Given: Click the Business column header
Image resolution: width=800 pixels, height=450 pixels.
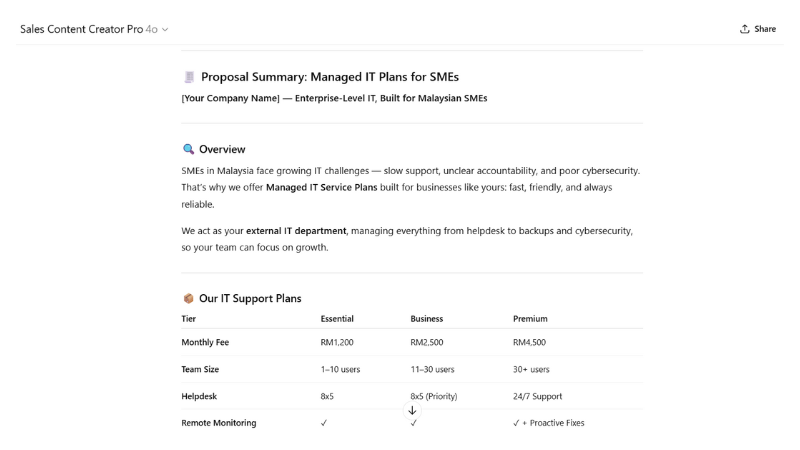Looking at the screenshot, I should pyautogui.click(x=427, y=319).
